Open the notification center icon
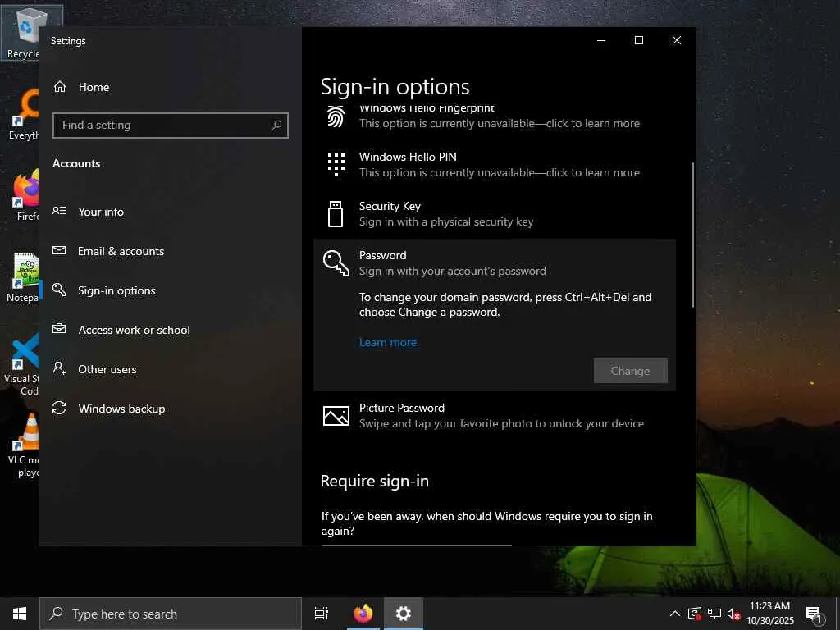The image size is (840, 630). [x=814, y=614]
